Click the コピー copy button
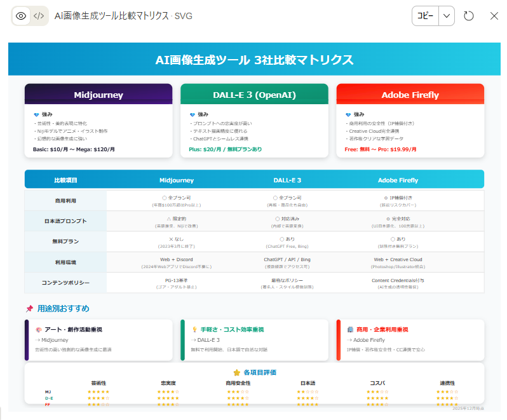The height and width of the screenshot is (420, 507). 425,16
